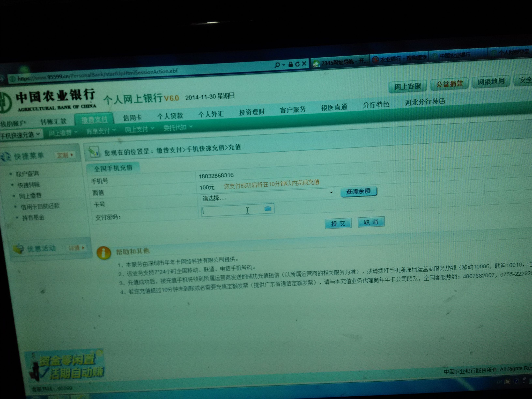Open the 转账汇款 menu
This screenshot has height=399, width=532.
53,121
